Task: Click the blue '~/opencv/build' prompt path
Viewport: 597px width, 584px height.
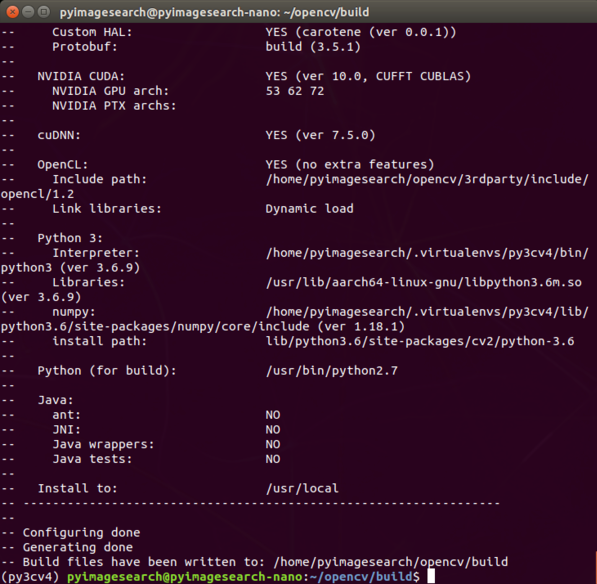Action: point(361,577)
